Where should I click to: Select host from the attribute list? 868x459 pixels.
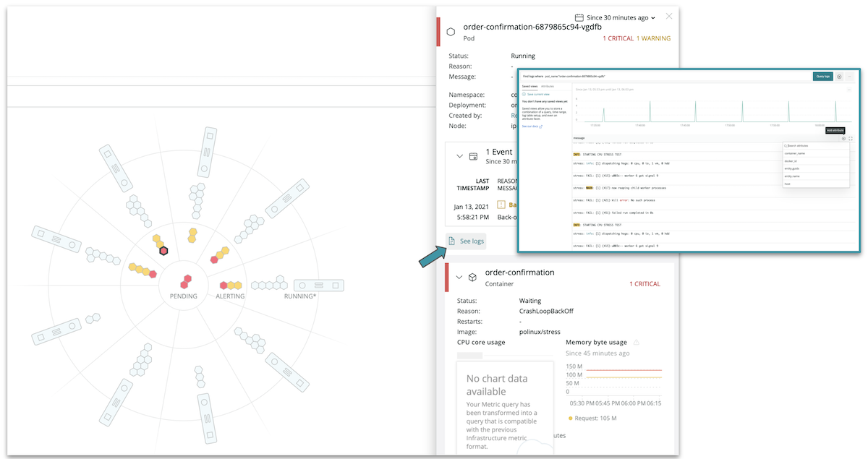(x=816, y=184)
